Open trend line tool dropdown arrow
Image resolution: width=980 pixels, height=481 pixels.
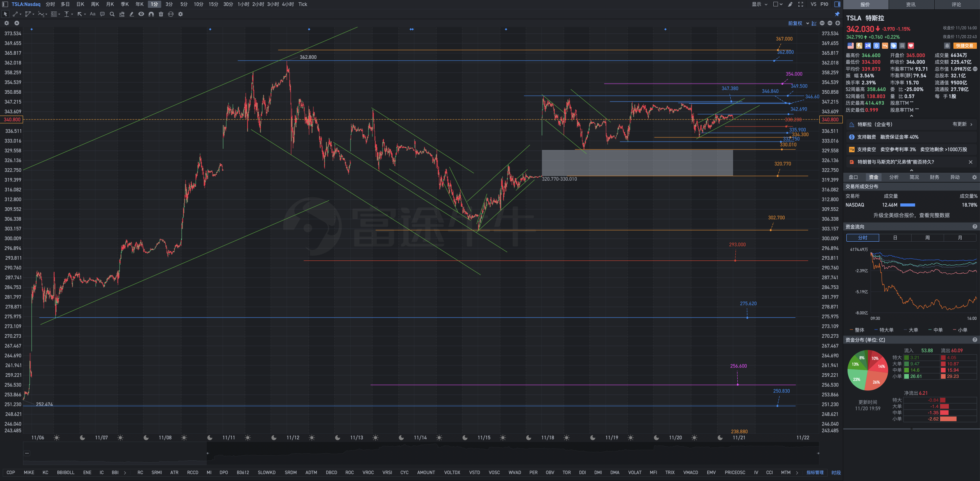point(20,14)
